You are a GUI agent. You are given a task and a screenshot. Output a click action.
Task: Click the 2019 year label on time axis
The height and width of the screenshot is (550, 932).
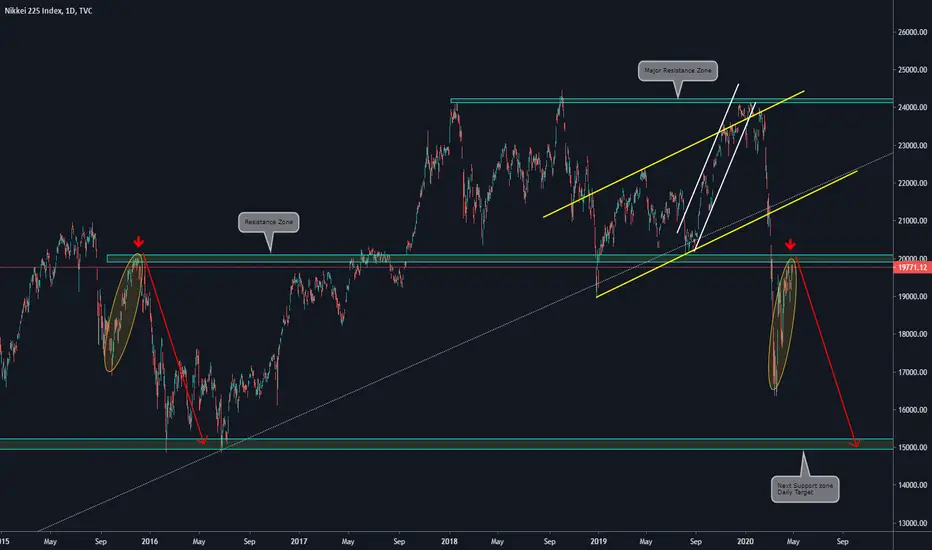tap(598, 542)
